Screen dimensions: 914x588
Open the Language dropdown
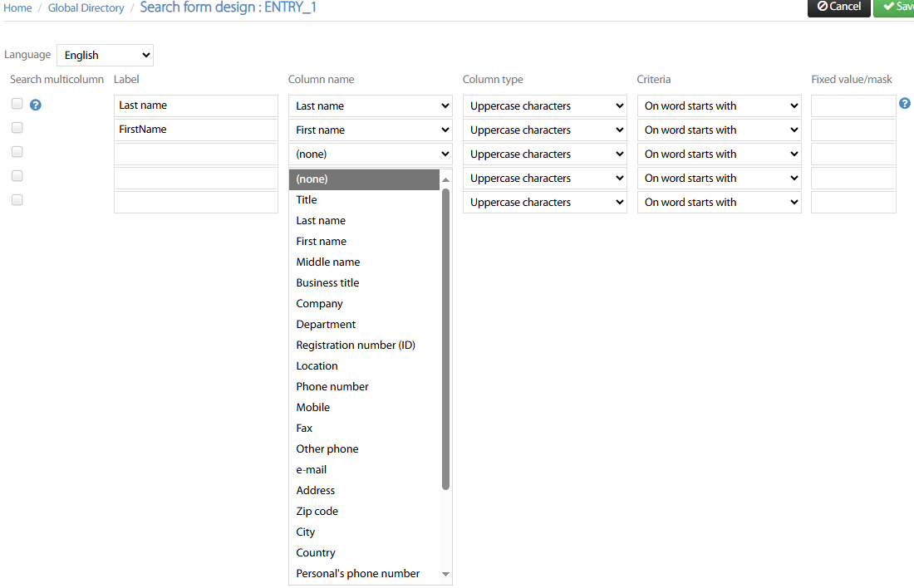[106, 55]
